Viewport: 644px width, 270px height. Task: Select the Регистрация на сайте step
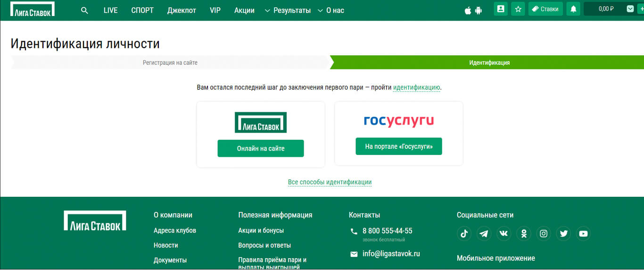pyautogui.click(x=170, y=62)
